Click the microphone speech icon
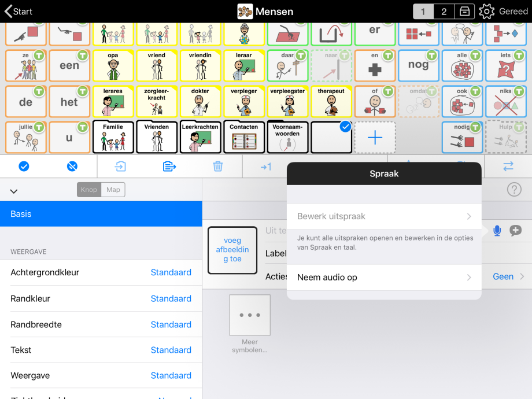 (x=497, y=231)
